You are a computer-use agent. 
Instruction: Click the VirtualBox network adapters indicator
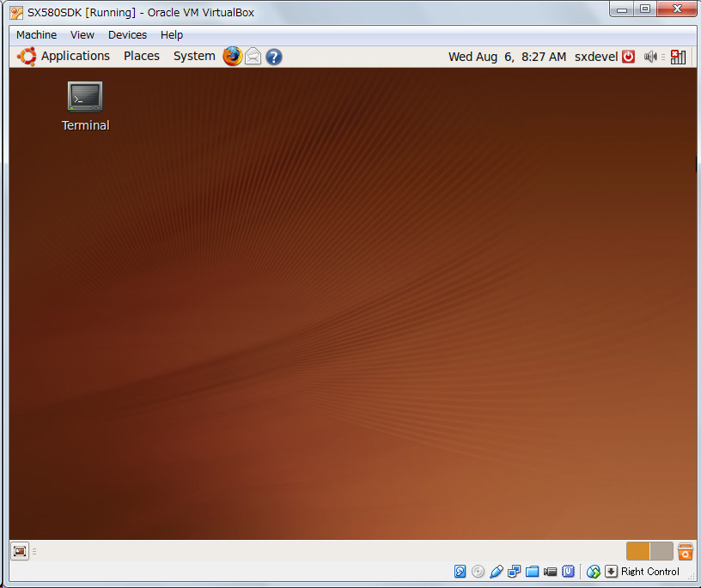click(x=514, y=572)
